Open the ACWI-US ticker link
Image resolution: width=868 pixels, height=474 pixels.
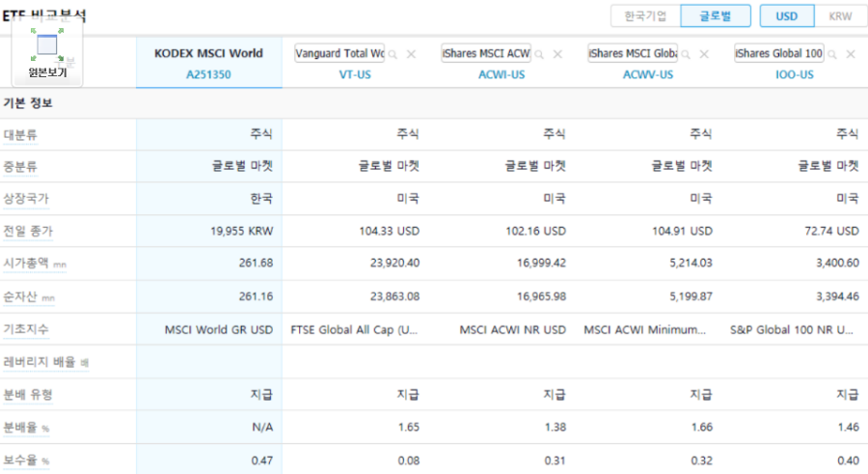502,74
